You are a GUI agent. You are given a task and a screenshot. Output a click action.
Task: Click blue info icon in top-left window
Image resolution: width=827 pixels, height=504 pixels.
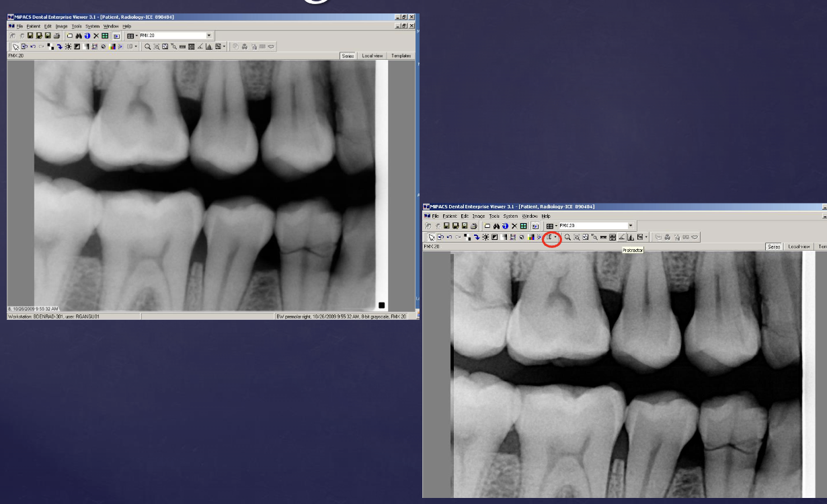click(x=87, y=36)
